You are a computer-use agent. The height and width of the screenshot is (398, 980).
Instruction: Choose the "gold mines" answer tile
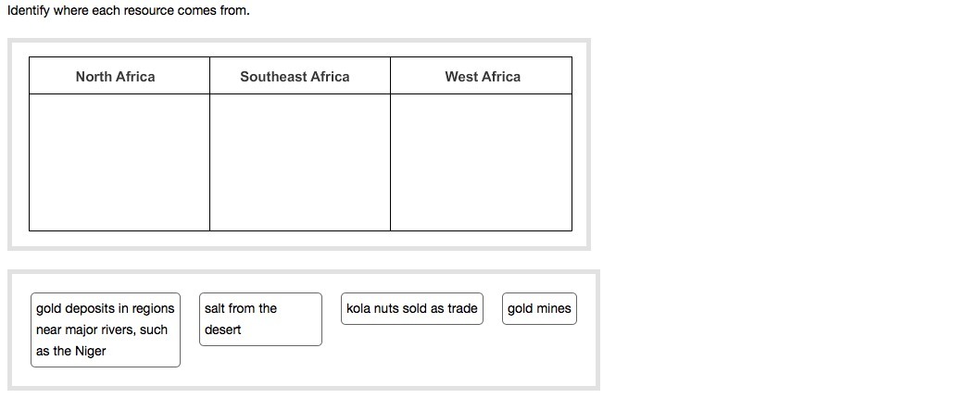[539, 308]
